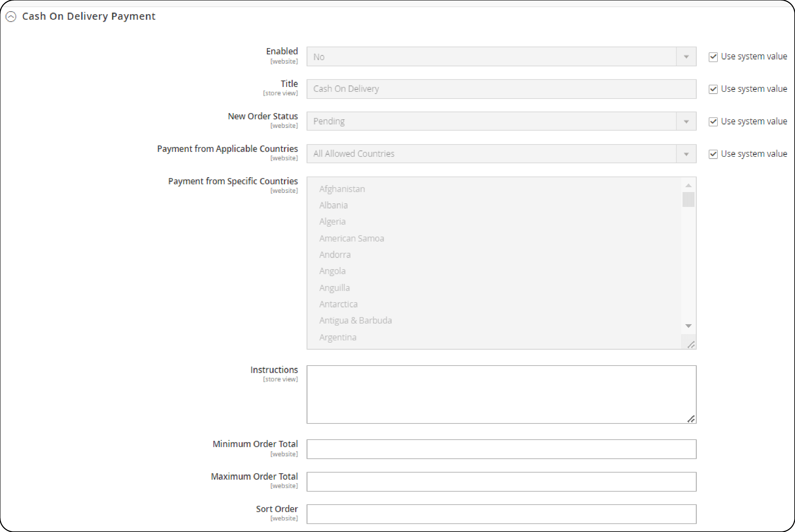Focus the Maximum Order Total field
The image size is (795, 532).
(x=501, y=481)
